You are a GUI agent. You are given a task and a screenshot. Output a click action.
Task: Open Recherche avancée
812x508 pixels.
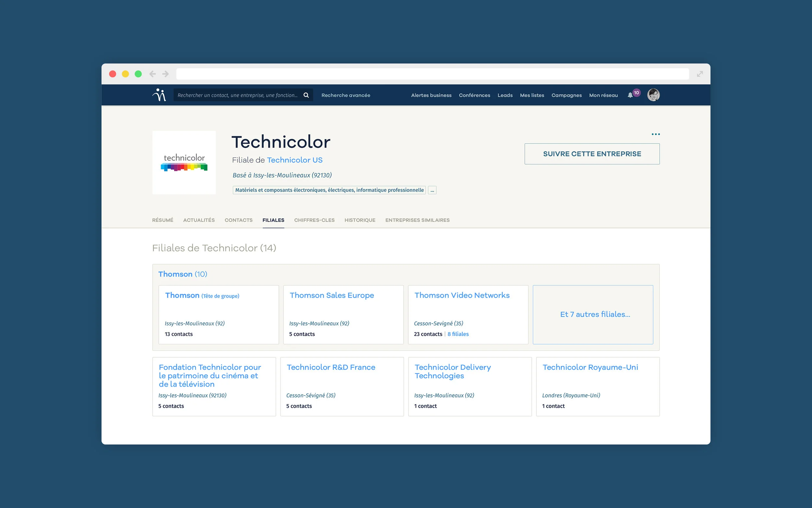[x=346, y=96]
